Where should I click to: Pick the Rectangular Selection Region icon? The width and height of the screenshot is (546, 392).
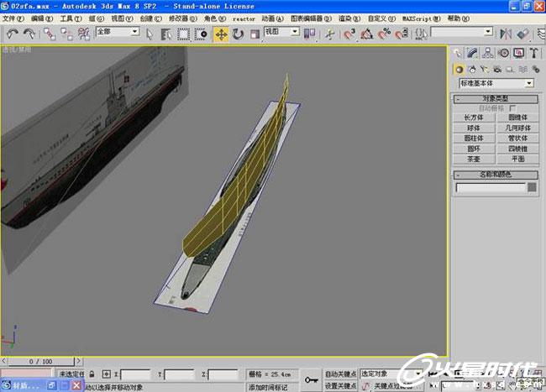click(183, 34)
